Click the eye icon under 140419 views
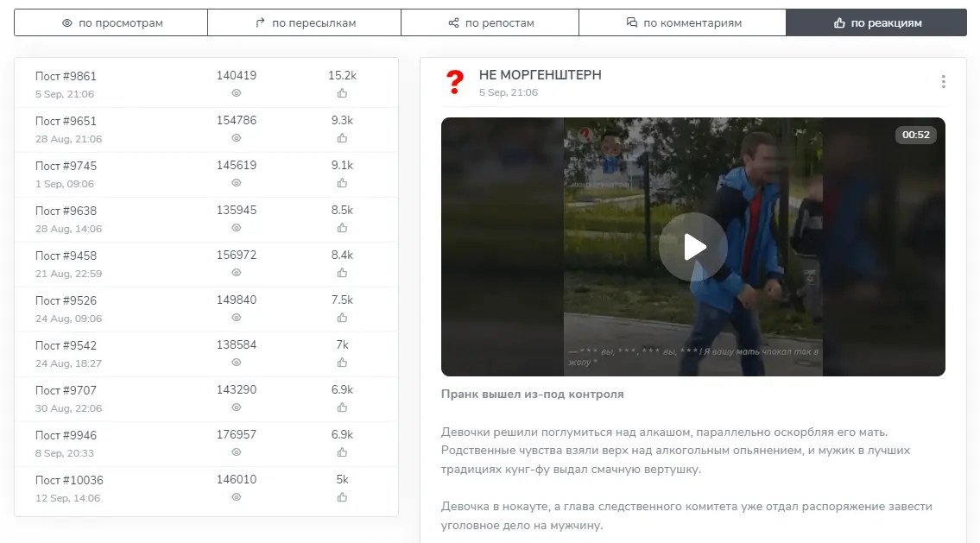 [237, 93]
